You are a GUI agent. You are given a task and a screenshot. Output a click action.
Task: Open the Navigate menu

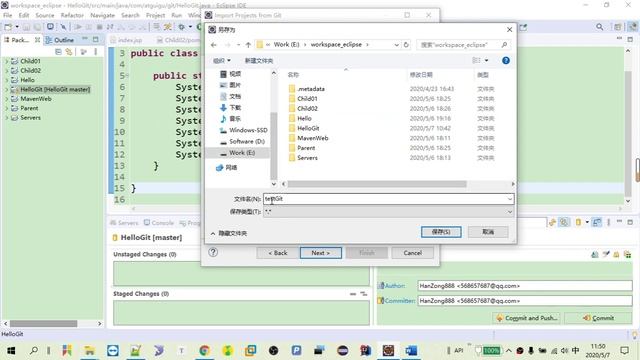tap(102, 15)
